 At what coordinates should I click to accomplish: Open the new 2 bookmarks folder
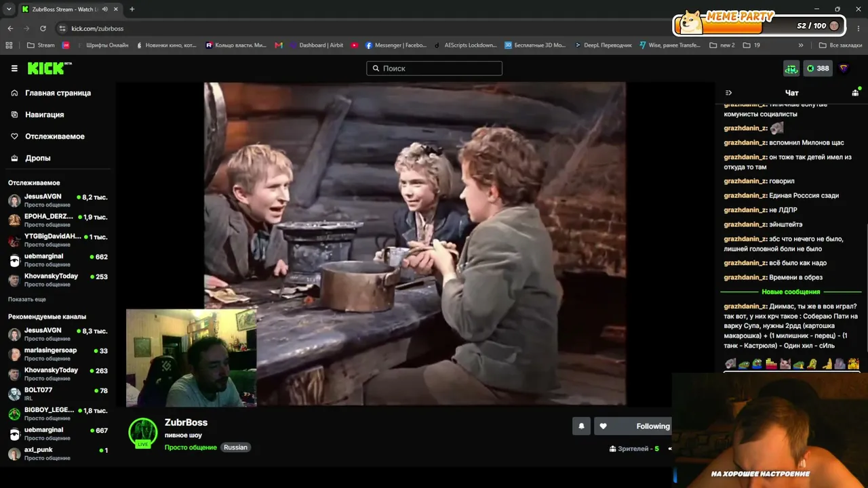(x=722, y=45)
